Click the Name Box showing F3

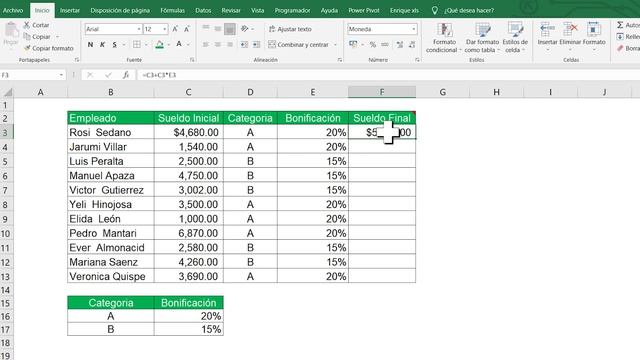click(x=33, y=75)
